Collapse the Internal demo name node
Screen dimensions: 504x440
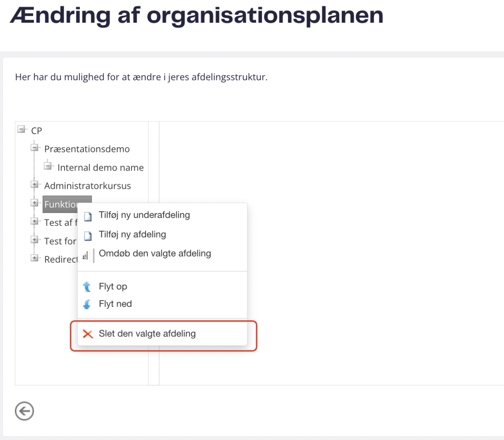pyautogui.click(x=48, y=166)
